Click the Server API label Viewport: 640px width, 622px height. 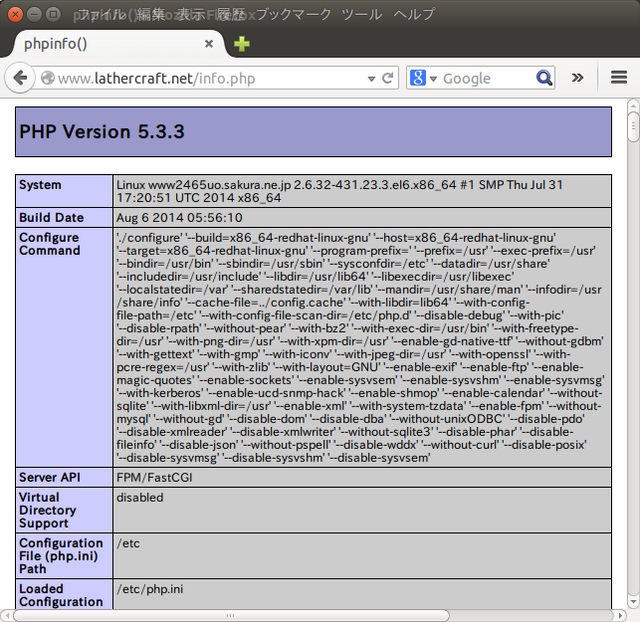(x=49, y=477)
